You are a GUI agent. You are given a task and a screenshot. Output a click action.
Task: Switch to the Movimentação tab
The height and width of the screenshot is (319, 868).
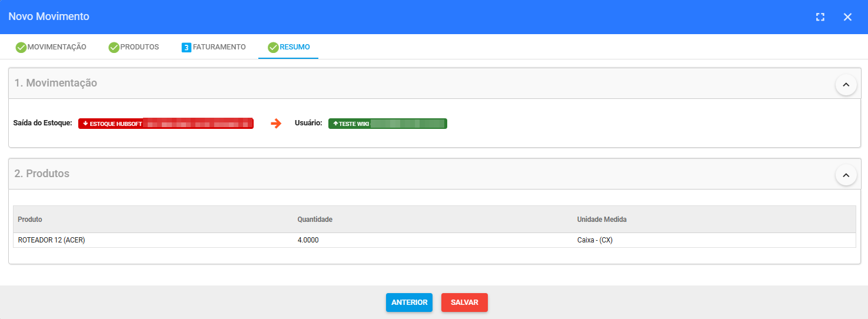tap(51, 47)
